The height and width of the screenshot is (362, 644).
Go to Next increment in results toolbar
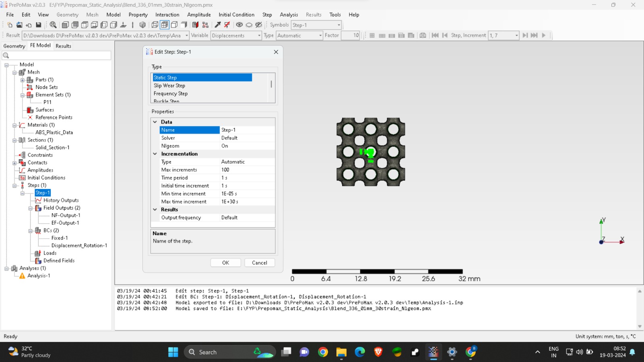click(x=525, y=35)
